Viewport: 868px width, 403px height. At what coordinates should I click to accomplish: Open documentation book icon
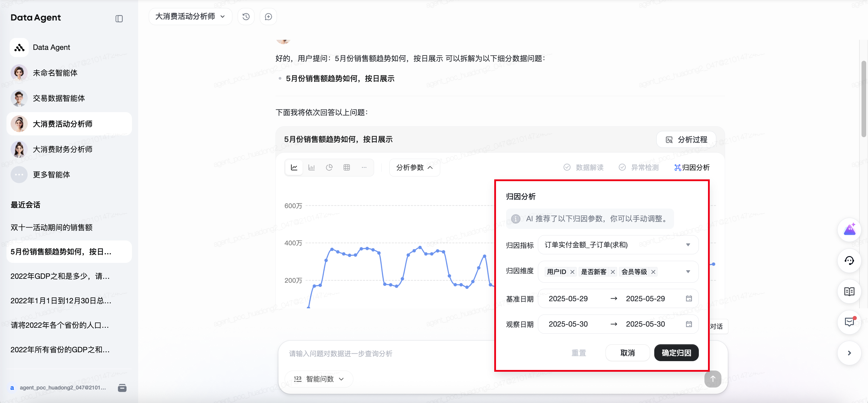point(849,291)
